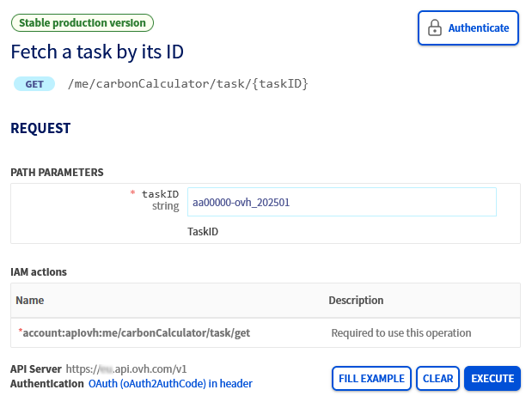Run the request with EXECUTE
This screenshot has width=532, height=402.
(x=492, y=379)
